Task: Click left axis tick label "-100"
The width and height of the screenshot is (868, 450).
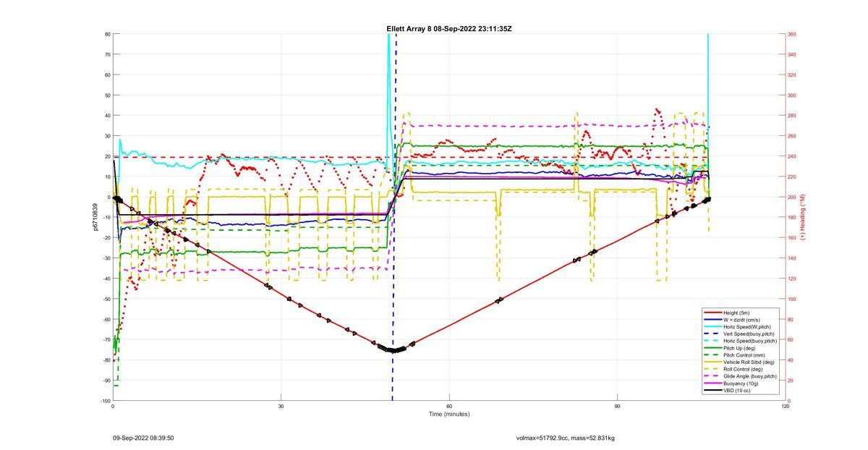Action: click(106, 401)
